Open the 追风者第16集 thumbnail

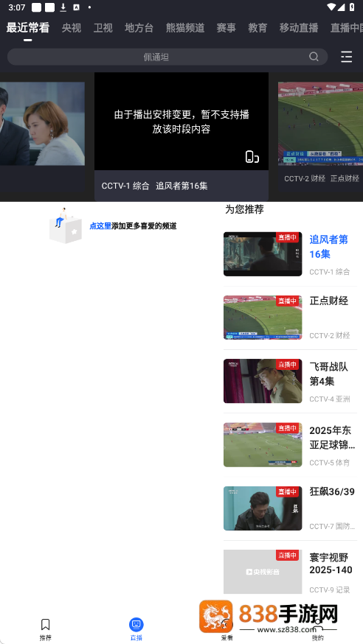(263, 253)
